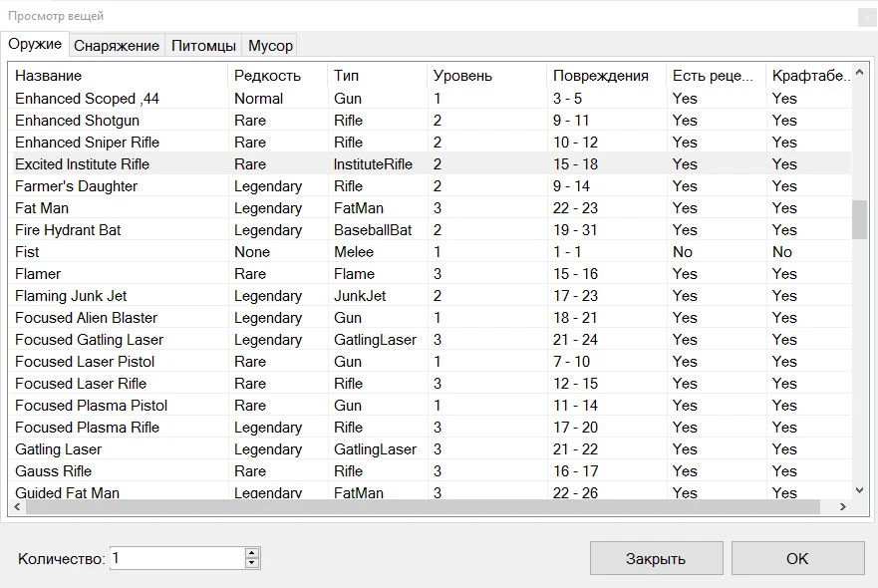Click the Повреждения column header
Viewport: 878px width, 588px height.
click(600, 76)
